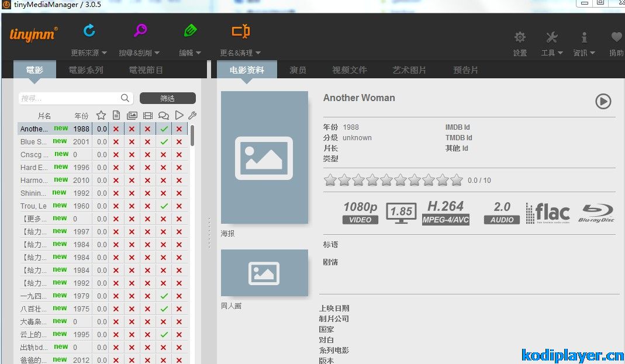625x364 pixels.
Task: Click the green subtitle checkmark for Trou, Le
Action: pos(164,206)
